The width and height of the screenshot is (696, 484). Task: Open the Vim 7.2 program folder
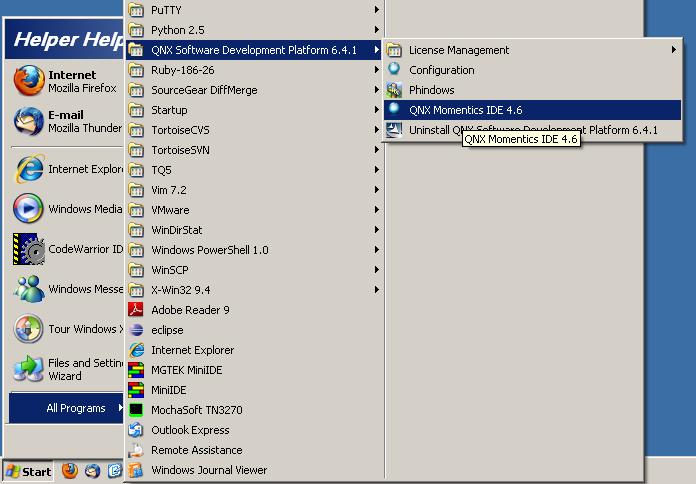tap(254, 190)
